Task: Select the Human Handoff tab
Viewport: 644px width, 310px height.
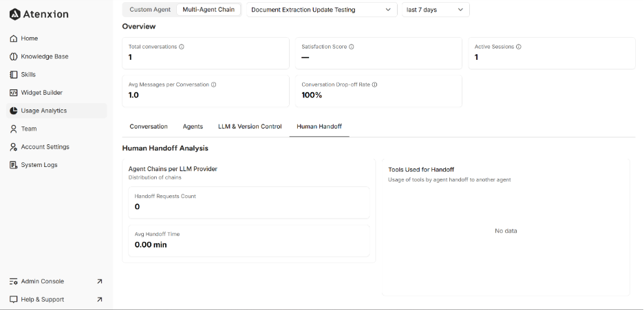Action: [x=319, y=126]
